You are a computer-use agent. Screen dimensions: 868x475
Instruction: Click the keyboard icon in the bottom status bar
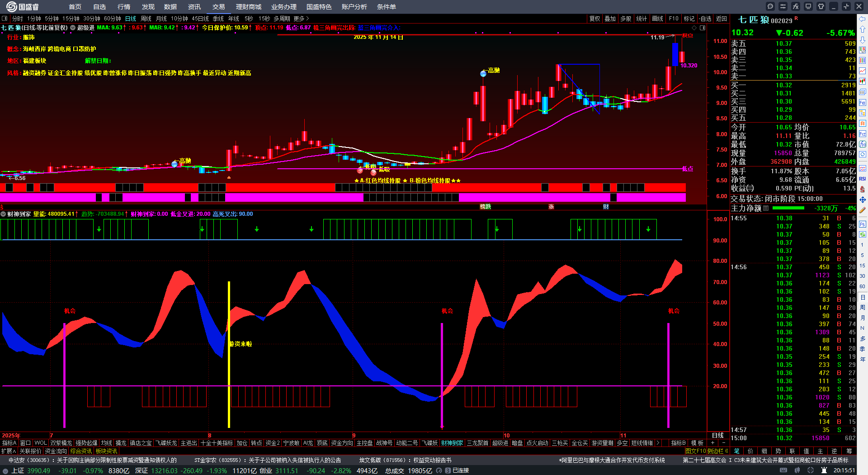pyautogui.click(x=783, y=470)
